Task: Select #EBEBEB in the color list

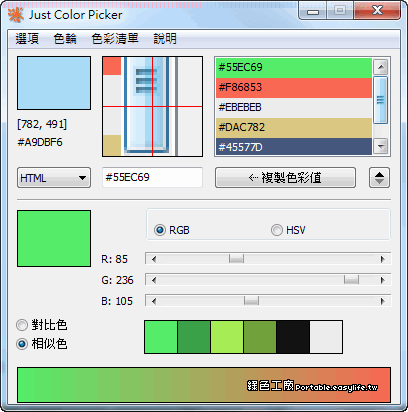Action: click(x=294, y=108)
